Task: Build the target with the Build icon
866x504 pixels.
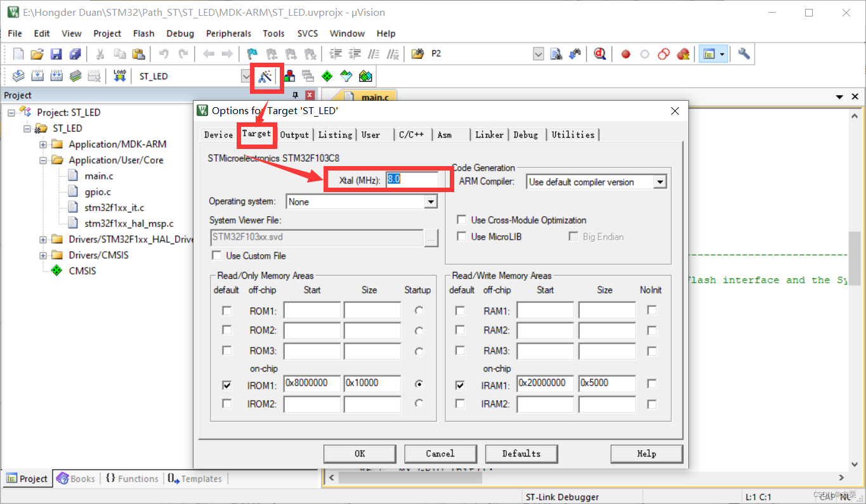Action: (x=37, y=76)
